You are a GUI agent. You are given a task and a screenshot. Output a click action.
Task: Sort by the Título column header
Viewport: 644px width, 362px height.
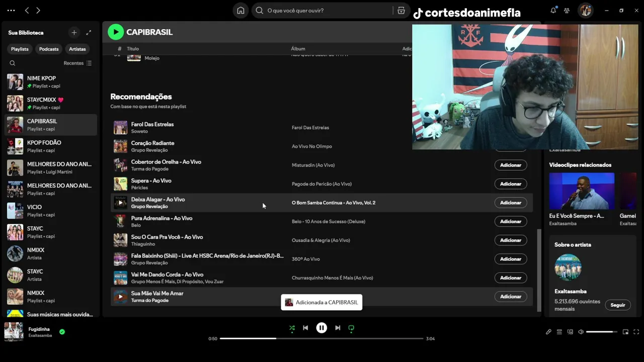[133, 49]
